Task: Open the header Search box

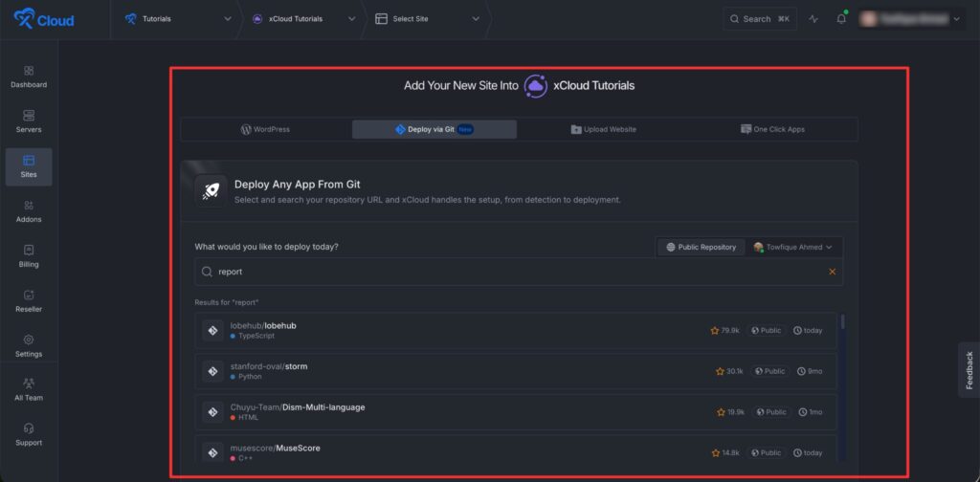Action: 760,19
